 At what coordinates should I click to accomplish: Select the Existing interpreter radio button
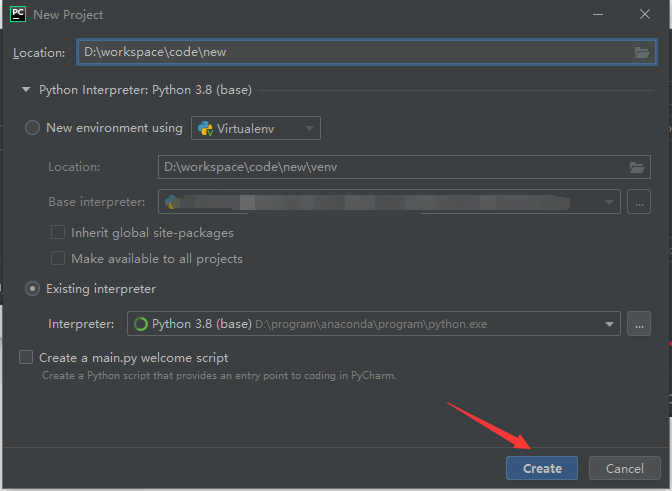[32, 289]
